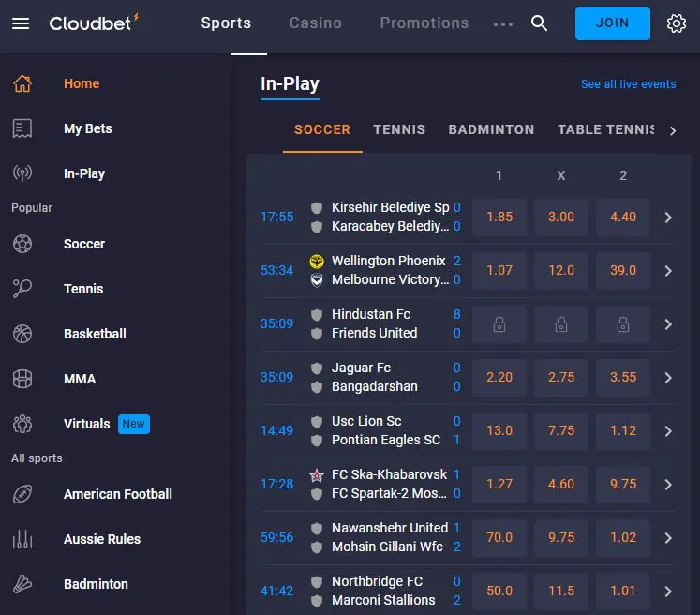The width and height of the screenshot is (700, 615).
Task: Click the MMA icon
Action: pos(22,379)
